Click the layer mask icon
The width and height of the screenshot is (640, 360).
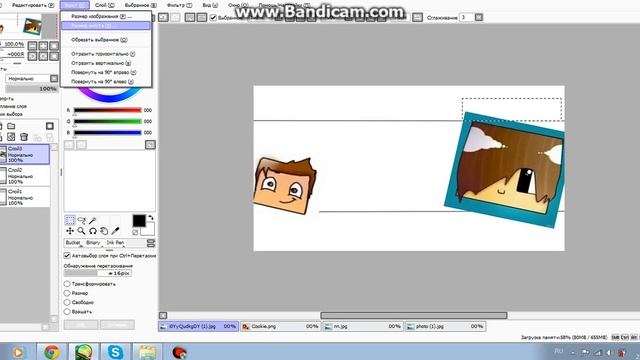(x=49, y=126)
